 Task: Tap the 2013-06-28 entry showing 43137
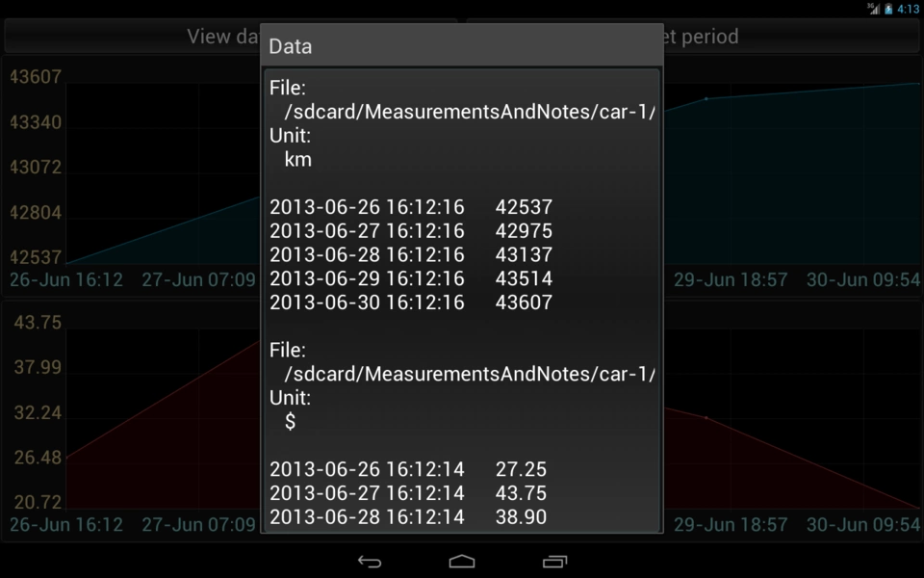point(411,255)
